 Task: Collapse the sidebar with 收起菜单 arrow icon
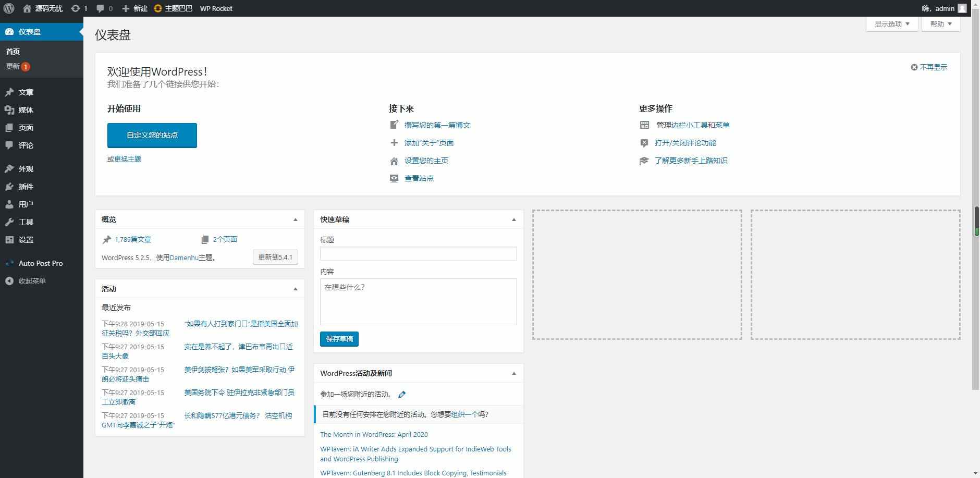[9, 281]
